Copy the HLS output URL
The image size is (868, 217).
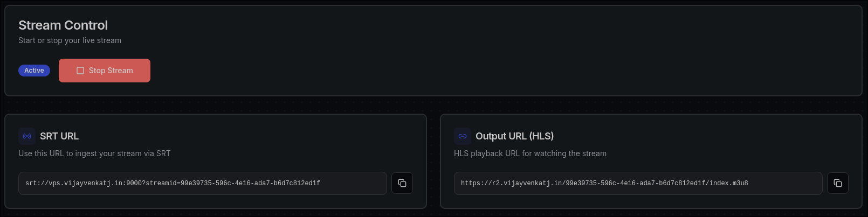coord(837,183)
